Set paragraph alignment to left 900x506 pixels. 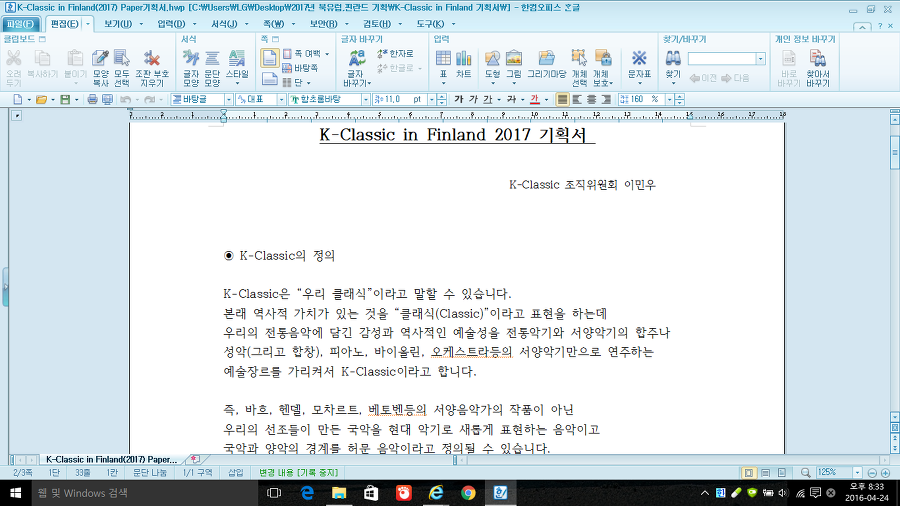click(577, 99)
